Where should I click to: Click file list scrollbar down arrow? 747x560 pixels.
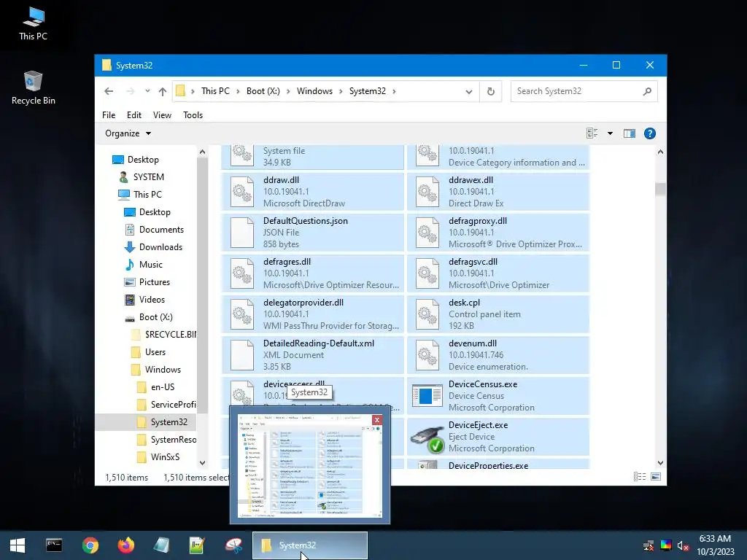pyautogui.click(x=660, y=462)
